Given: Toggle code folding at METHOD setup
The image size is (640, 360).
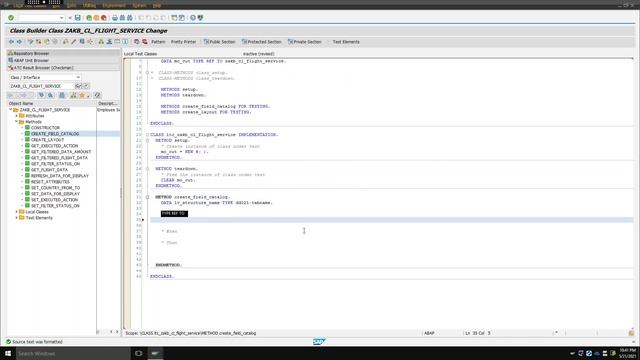Looking at the screenshot, I should pyautogui.click(x=147, y=140).
